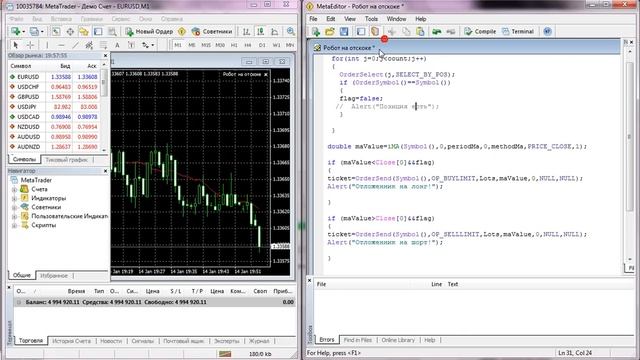Image resolution: width=640 pixels, height=360 pixels.
Task: Open the new chart dropdown arrow
Action: coord(23,31)
